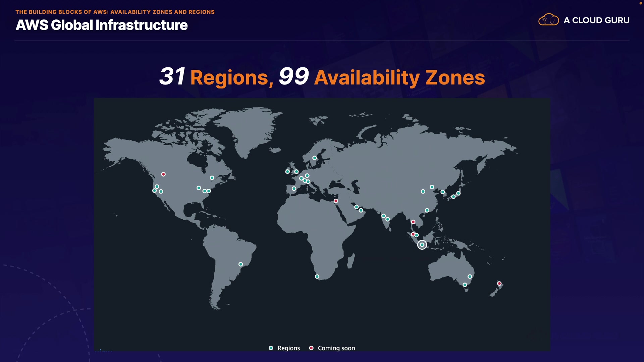Select the Melbourne region dot in Australia

(465, 285)
